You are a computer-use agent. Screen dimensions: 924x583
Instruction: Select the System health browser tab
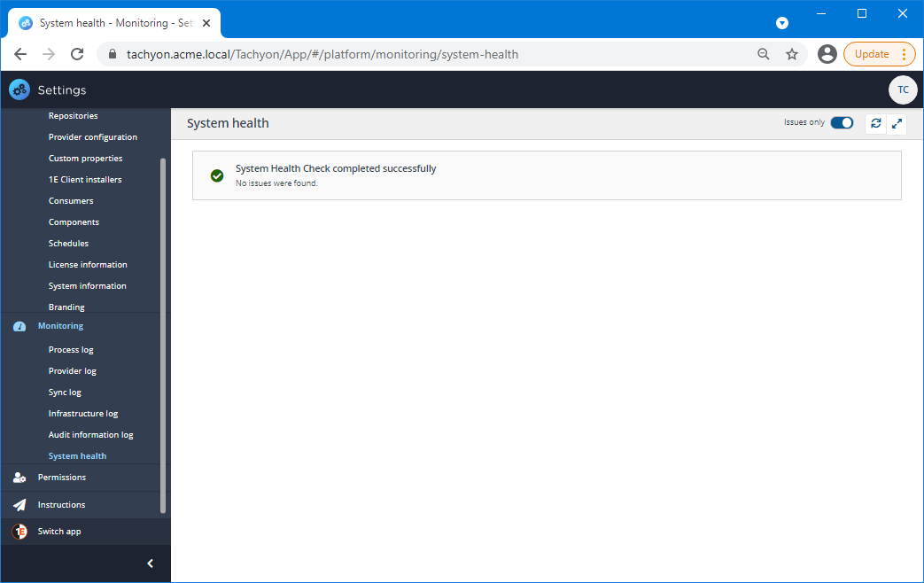tap(114, 23)
